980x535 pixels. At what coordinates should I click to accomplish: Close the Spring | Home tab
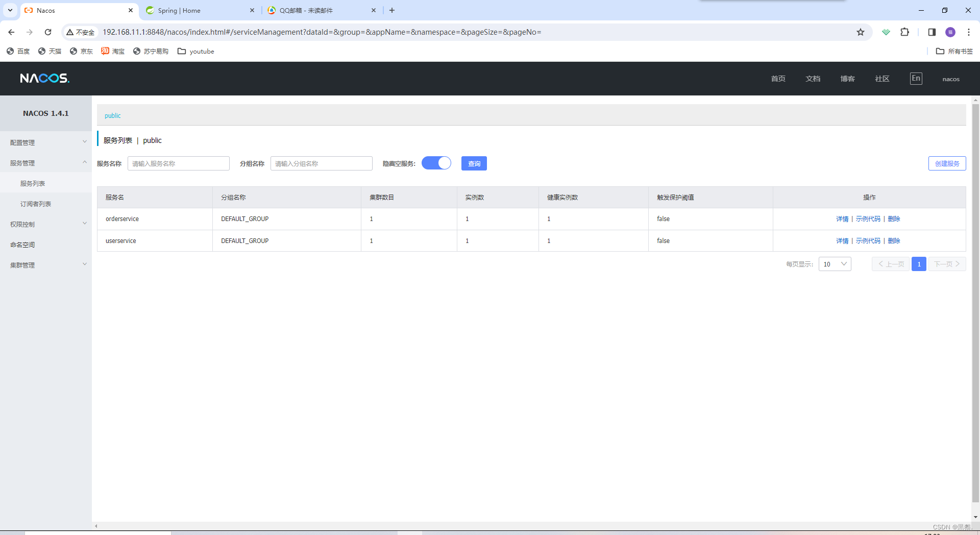[252, 10]
